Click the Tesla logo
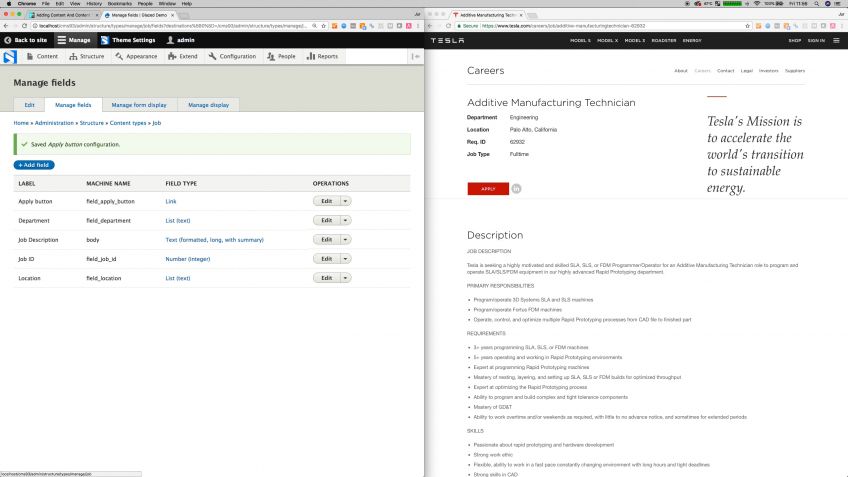Image resolution: width=848 pixels, height=477 pixels. (447, 41)
